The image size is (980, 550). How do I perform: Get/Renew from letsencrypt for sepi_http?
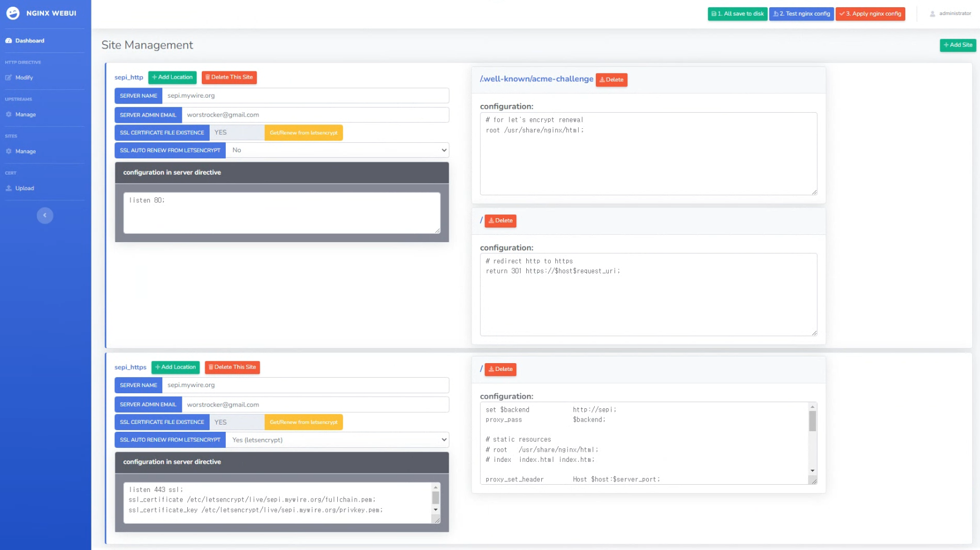(304, 133)
